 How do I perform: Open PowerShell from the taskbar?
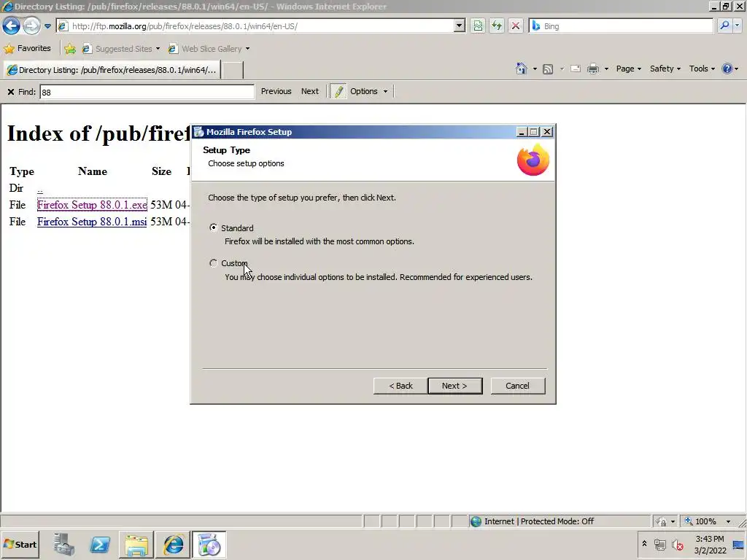pyautogui.click(x=100, y=544)
